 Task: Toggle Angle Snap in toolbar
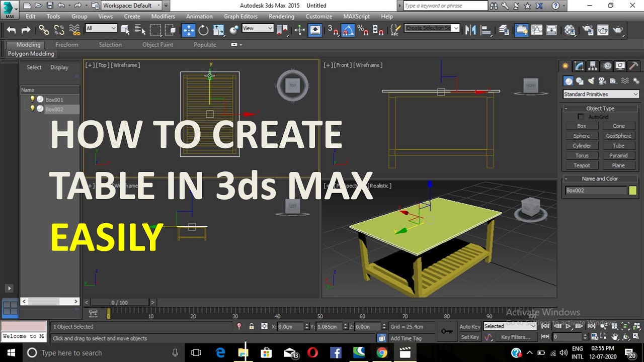[348, 30]
